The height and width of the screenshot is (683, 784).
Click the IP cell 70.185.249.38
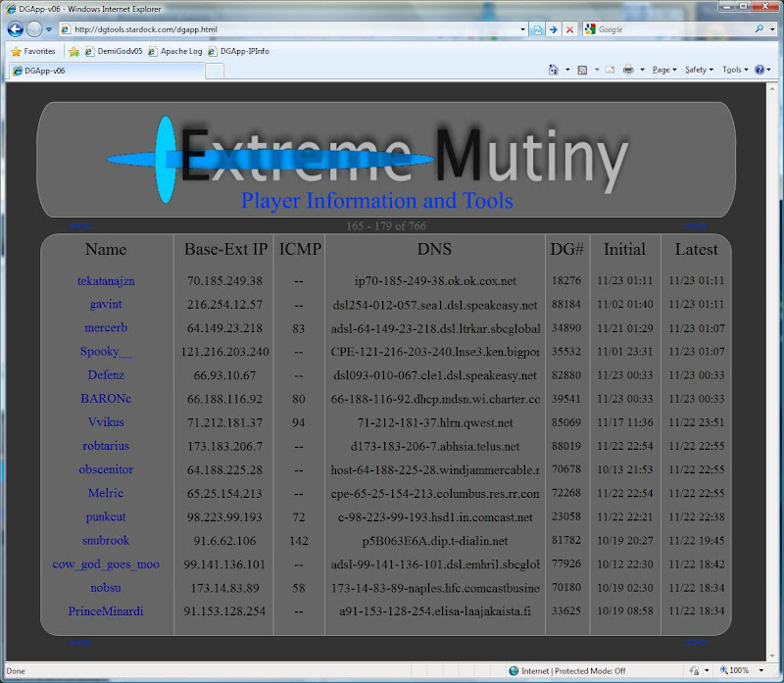click(224, 281)
